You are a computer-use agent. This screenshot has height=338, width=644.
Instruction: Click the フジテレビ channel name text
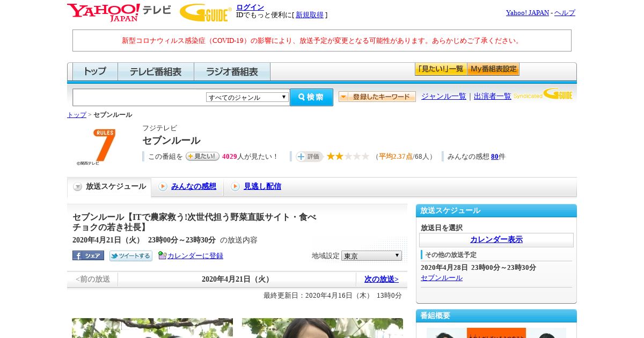(x=159, y=128)
